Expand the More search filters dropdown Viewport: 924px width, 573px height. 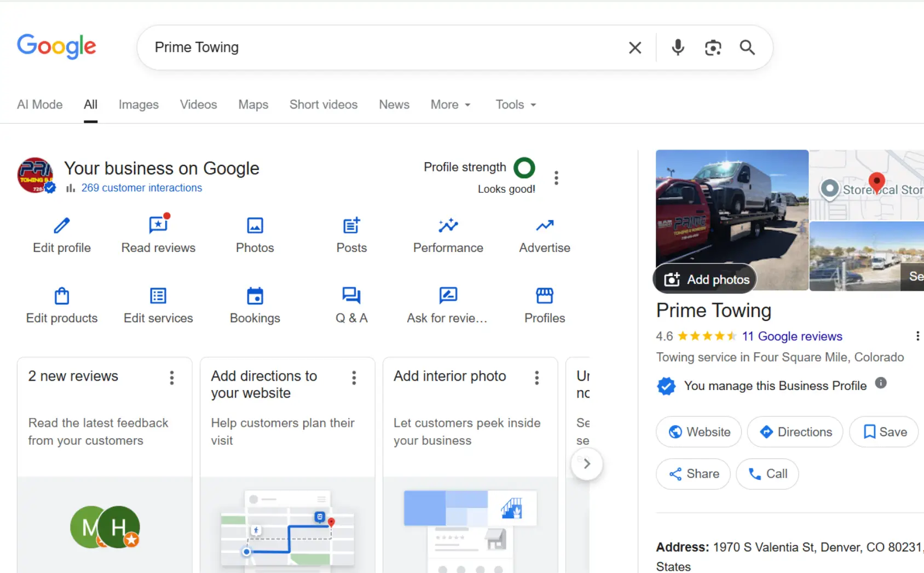(x=450, y=105)
